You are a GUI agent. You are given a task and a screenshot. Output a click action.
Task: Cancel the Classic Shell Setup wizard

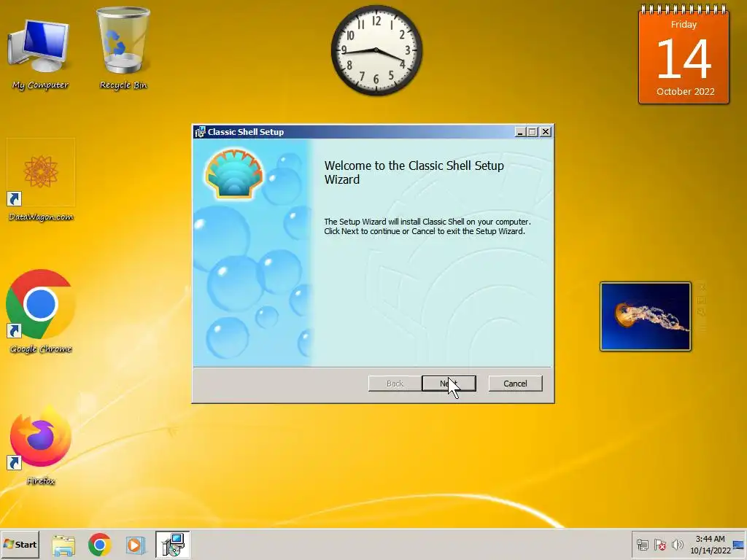515,384
